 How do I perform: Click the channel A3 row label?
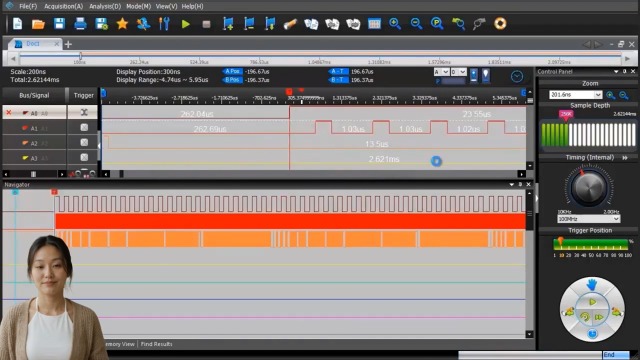coord(34,158)
